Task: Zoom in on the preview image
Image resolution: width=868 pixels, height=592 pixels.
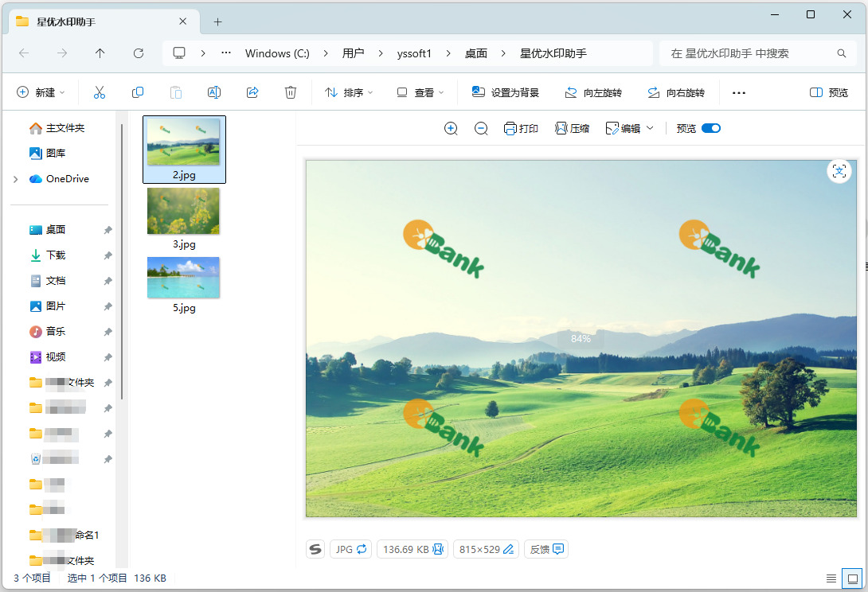Action: 451,128
